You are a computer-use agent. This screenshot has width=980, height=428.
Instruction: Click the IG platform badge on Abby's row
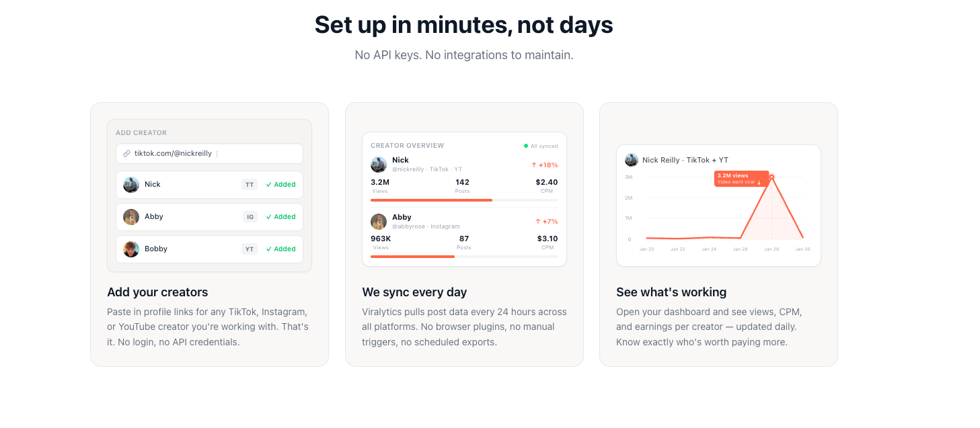click(x=250, y=217)
